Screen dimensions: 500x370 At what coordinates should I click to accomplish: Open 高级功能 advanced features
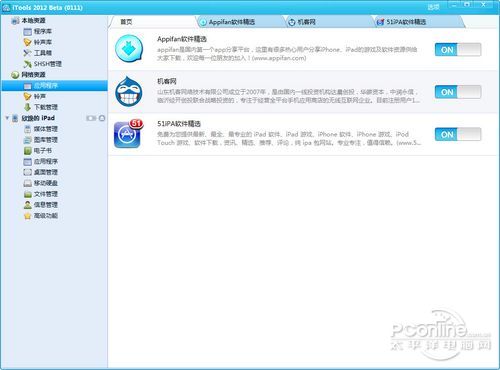41,216
